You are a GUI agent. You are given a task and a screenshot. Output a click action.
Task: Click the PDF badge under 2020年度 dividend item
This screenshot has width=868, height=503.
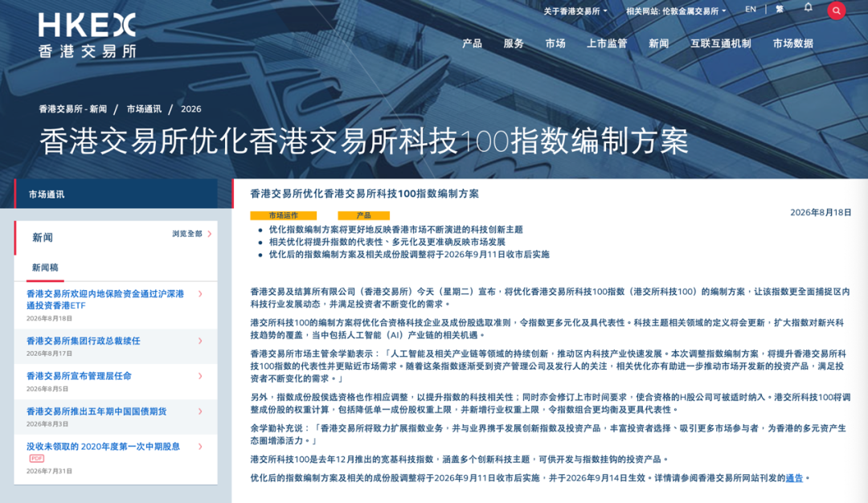(36, 459)
